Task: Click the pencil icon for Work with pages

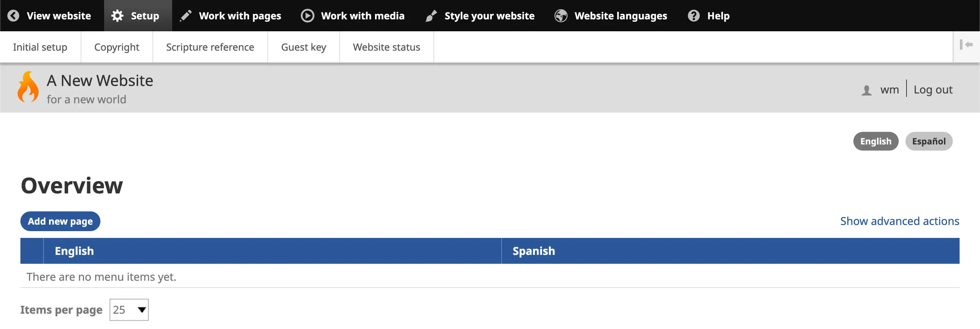Action: (x=186, y=15)
